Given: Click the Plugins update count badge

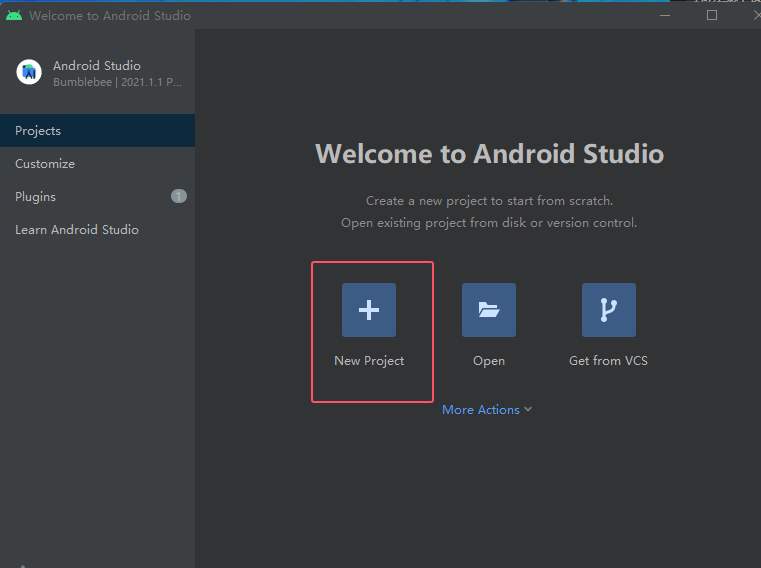Looking at the screenshot, I should coord(179,196).
